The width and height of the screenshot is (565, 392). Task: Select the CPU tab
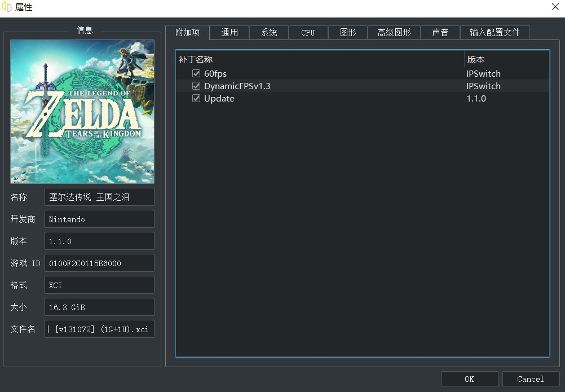tap(308, 32)
